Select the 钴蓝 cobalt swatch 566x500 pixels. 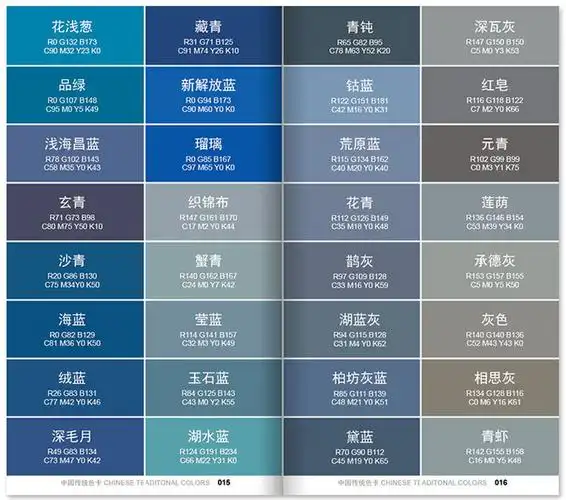[x=352, y=95]
